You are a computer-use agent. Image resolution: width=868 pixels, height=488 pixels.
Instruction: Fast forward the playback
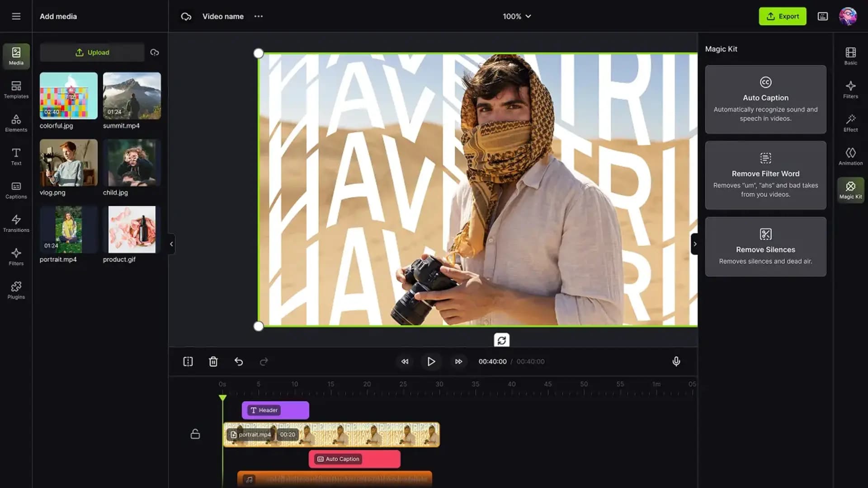(458, 361)
